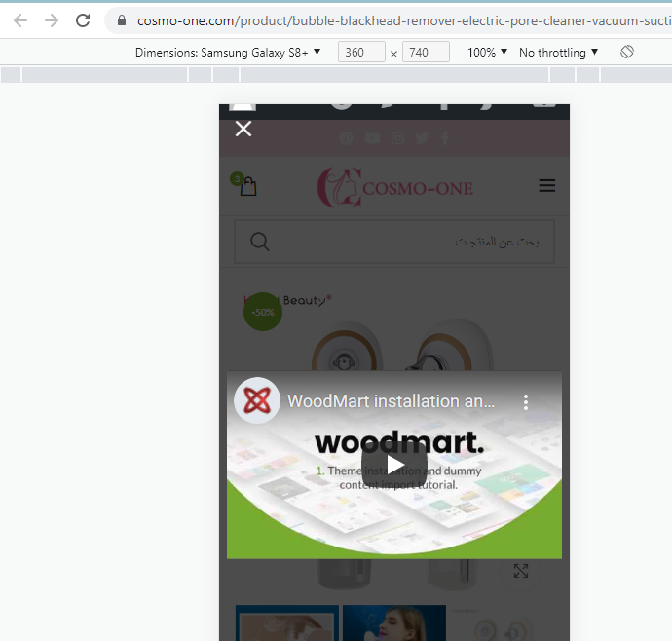The height and width of the screenshot is (641, 672).
Task: Click the padlock site info icon
Action: point(122,20)
